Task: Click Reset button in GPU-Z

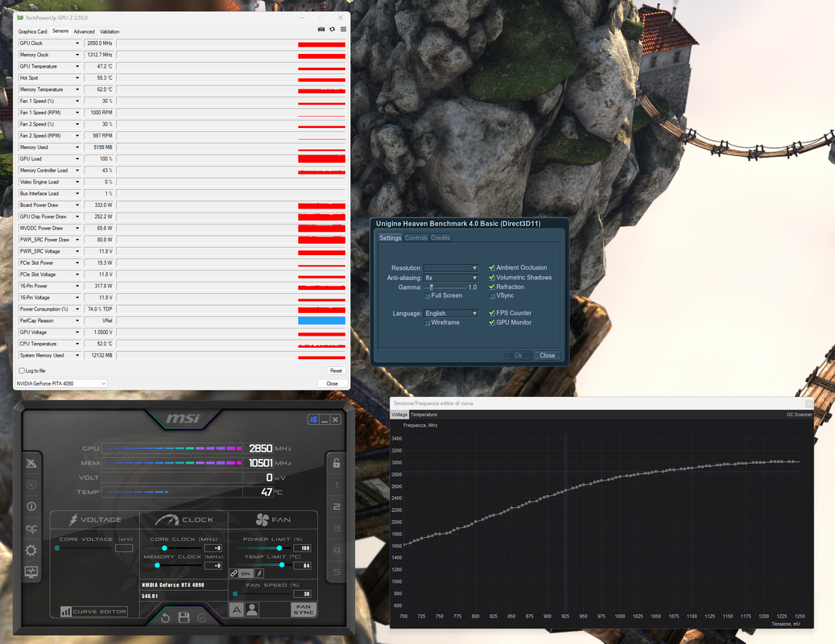Action: (x=336, y=370)
